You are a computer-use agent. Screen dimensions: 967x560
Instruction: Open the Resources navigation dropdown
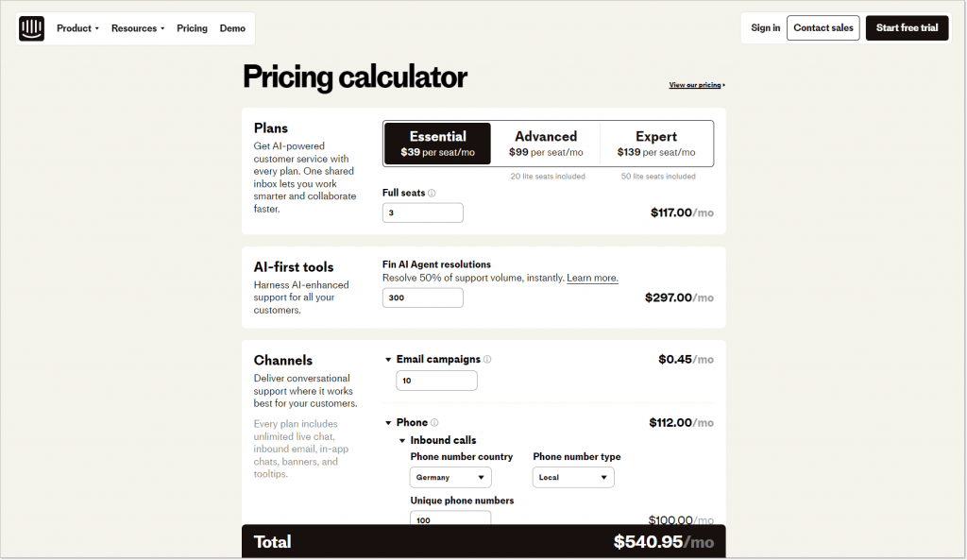point(136,27)
